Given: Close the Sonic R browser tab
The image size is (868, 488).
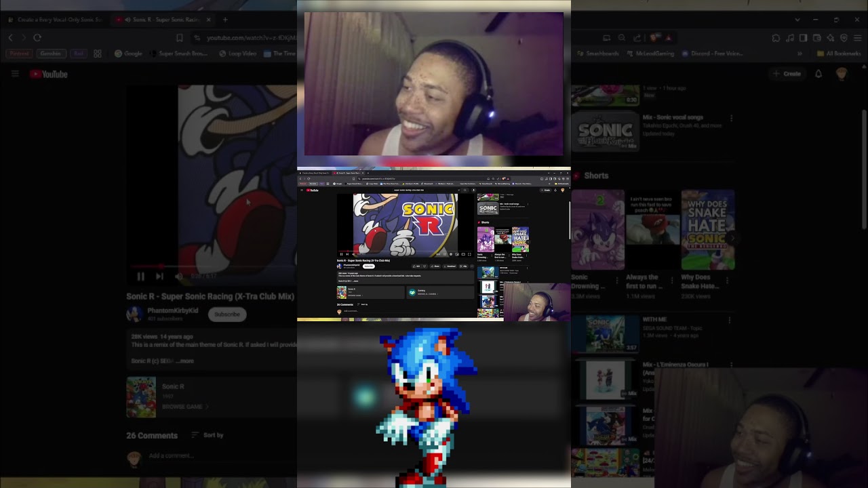Looking at the screenshot, I should pos(208,20).
